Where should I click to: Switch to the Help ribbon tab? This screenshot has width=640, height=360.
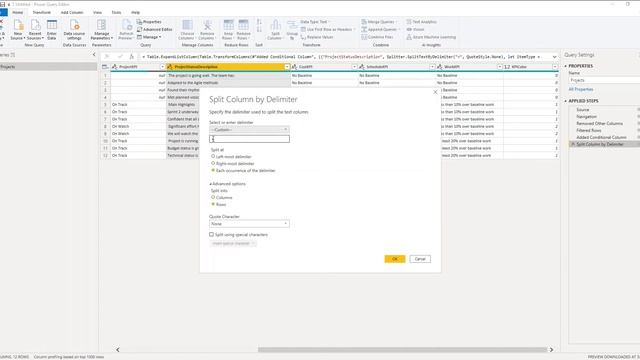pos(136,13)
